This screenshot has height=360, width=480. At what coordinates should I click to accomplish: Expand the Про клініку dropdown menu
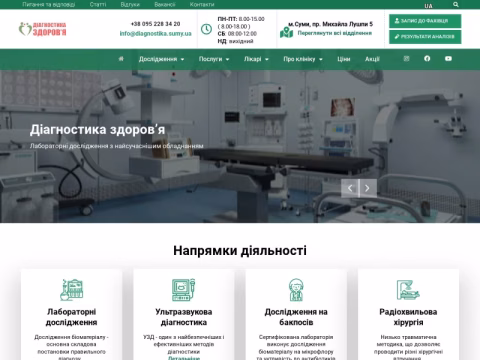coord(303,59)
